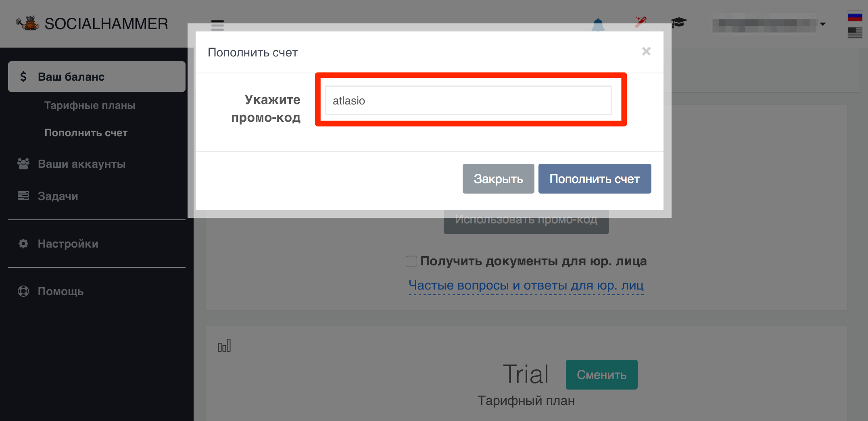
Task: Open Ваши аккаунты section
Action: 81,164
